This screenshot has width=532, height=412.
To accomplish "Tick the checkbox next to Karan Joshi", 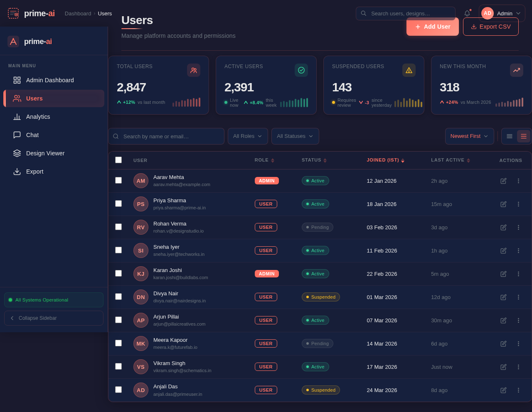I will pos(118,273).
